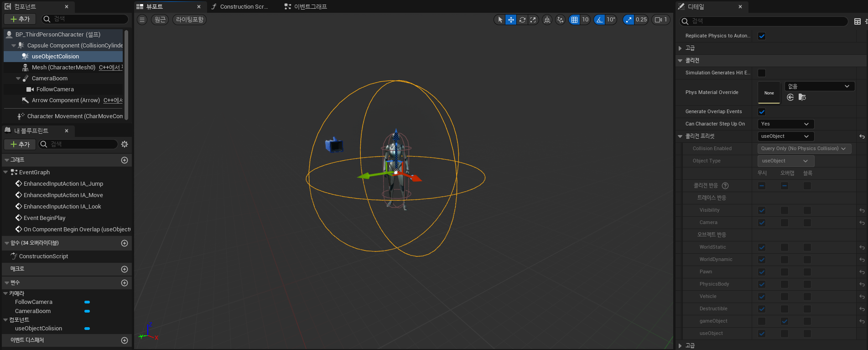Activate the Translate (move) tool icon
Viewport: 868px width, 350px height.
click(511, 20)
